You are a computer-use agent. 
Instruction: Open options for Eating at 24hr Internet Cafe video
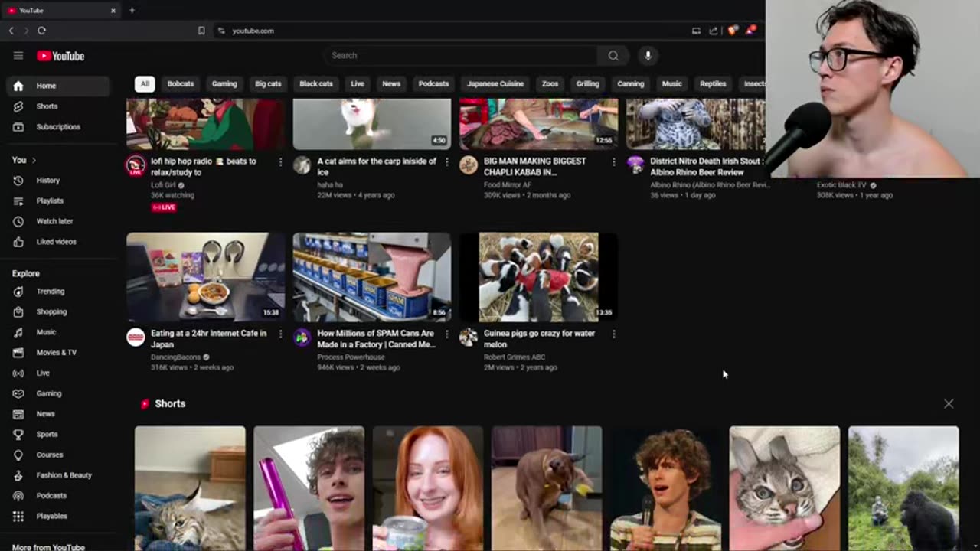tap(280, 334)
